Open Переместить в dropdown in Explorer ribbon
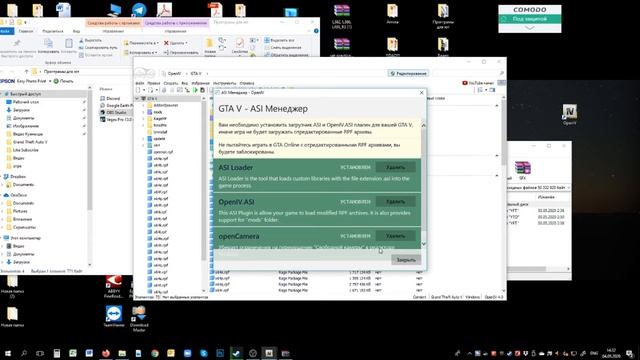 click(x=141, y=43)
